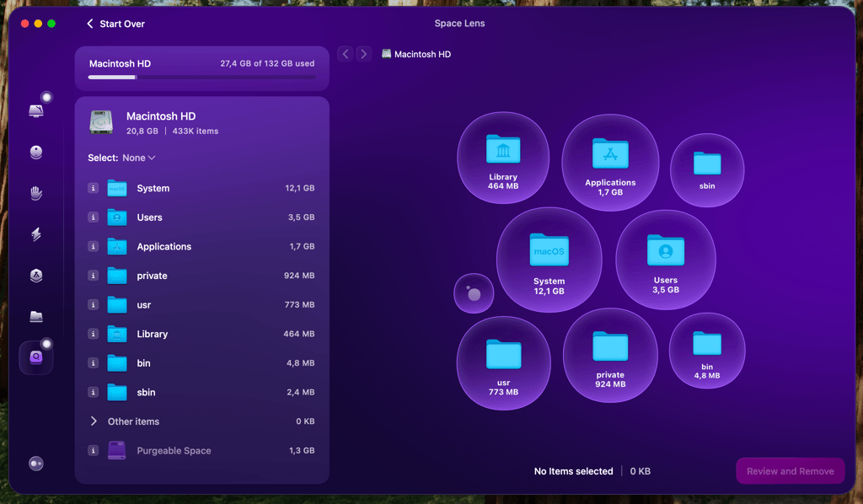Click the '1,3 GB' Purgeable Space size
Screen dimensions: 863x504
pyautogui.click(x=302, y=451)
